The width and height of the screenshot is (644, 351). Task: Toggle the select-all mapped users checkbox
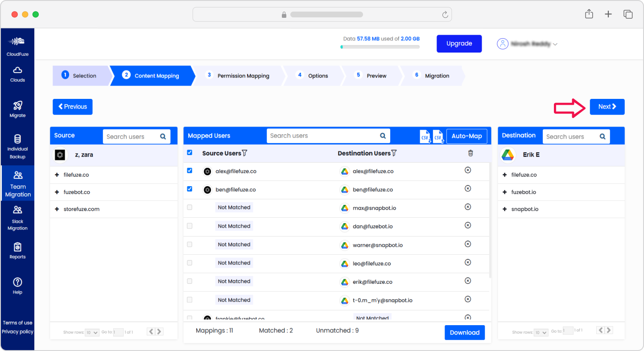click(190, 152)
